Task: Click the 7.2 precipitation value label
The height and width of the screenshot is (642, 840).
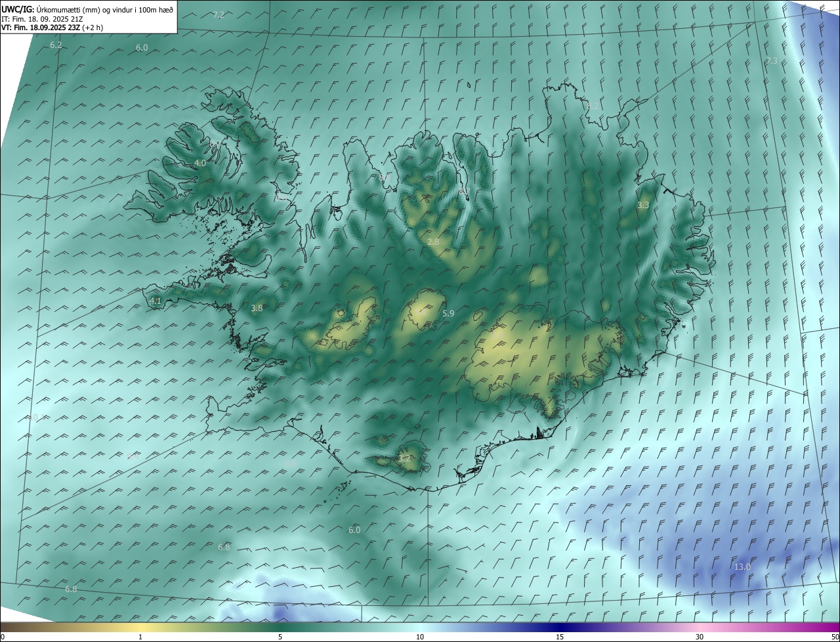Action: pyautogui.click(x=219, y=15)
